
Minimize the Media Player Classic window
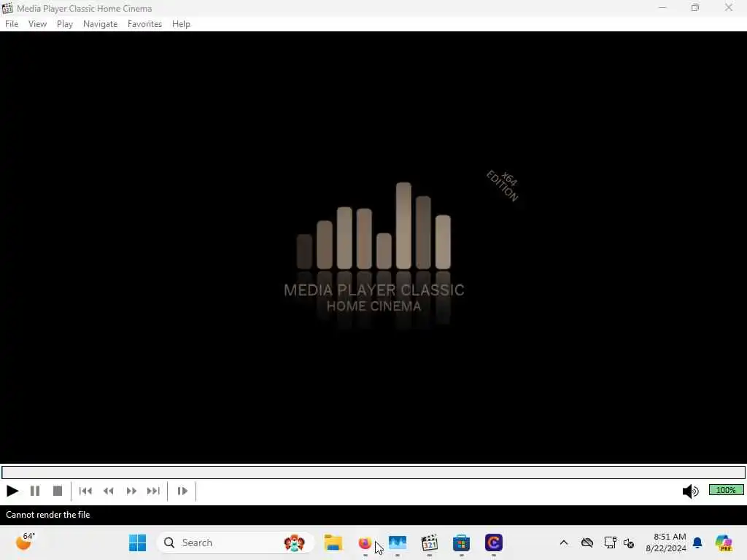click(x=662, y=8)
